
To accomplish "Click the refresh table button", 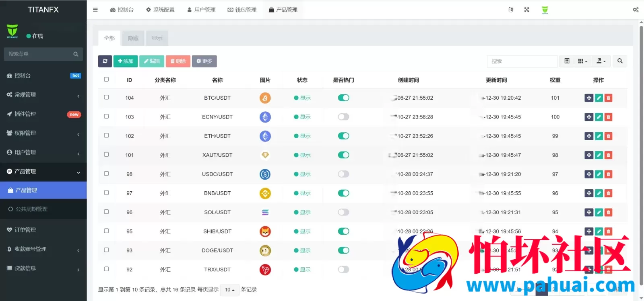I will (x=105, y=61).
